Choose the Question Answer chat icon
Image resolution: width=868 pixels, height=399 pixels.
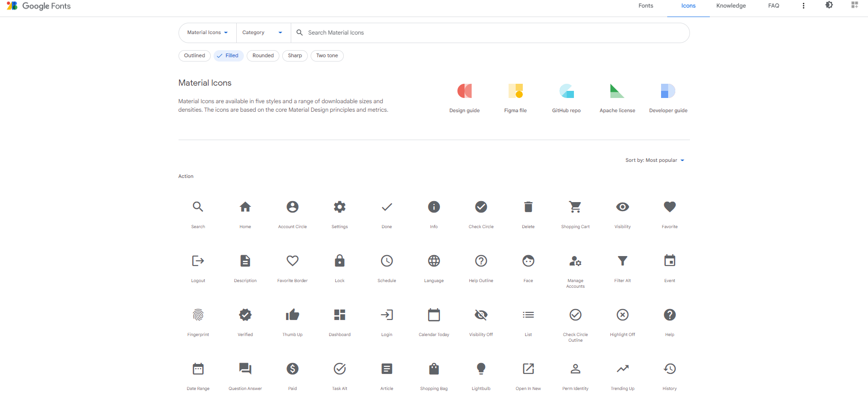245,369
